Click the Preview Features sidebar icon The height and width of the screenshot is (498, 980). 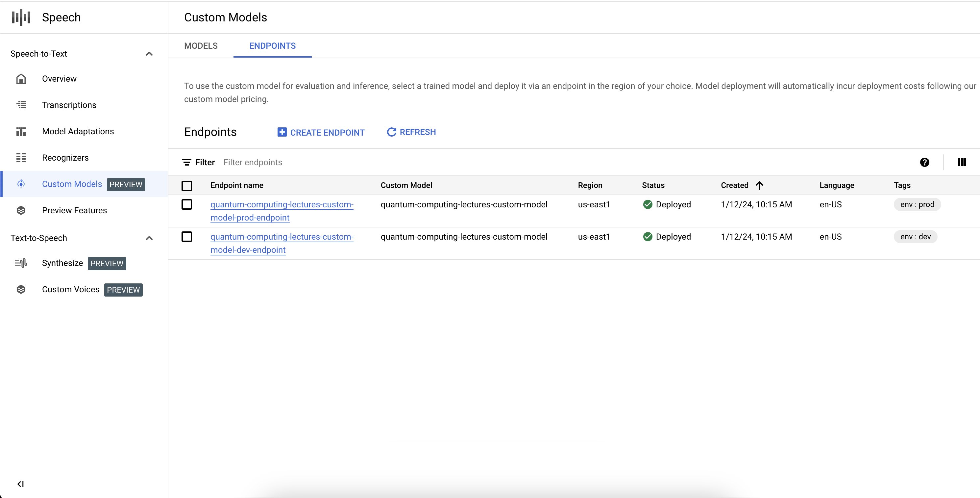tap(22, 210)
